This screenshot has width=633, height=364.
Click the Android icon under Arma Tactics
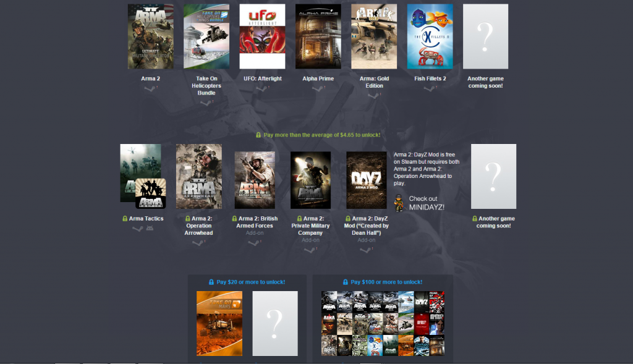(x=149, y=229)
